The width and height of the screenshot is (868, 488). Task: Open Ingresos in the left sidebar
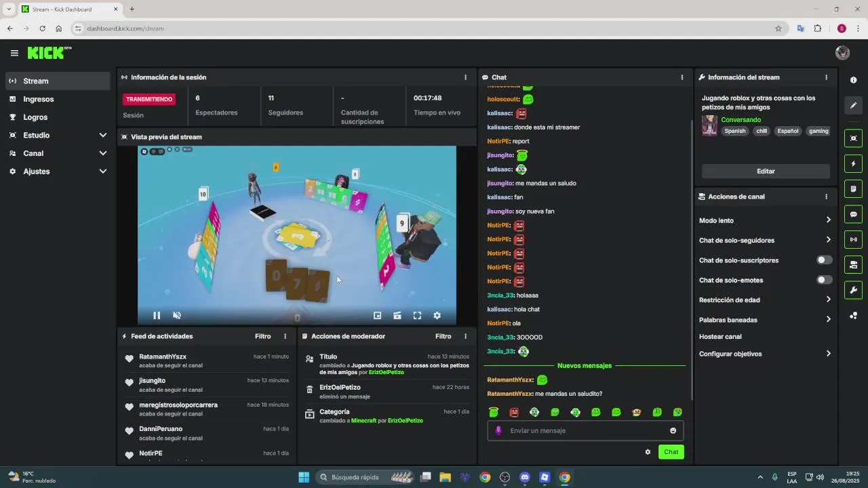[58, 99]
